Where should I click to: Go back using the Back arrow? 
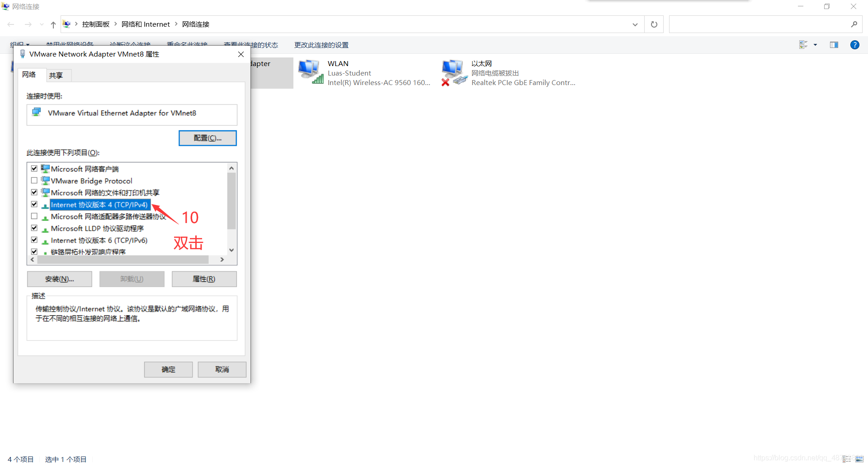point(11,24)
